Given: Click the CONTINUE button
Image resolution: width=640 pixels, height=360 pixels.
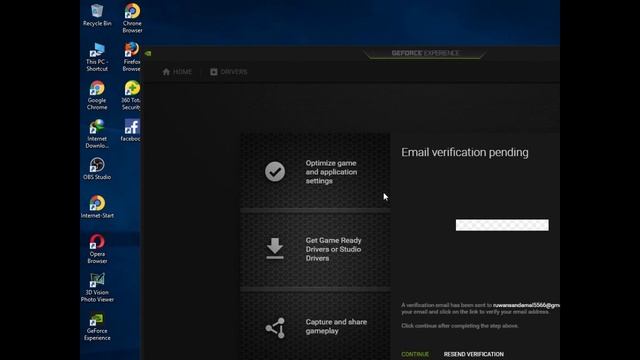Looking at the screenshot, I should (x=415, y=354).
